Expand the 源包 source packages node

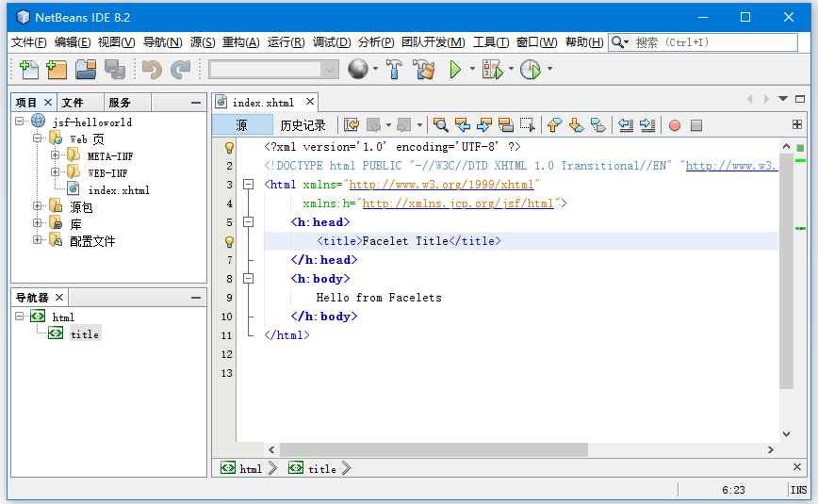38,206
